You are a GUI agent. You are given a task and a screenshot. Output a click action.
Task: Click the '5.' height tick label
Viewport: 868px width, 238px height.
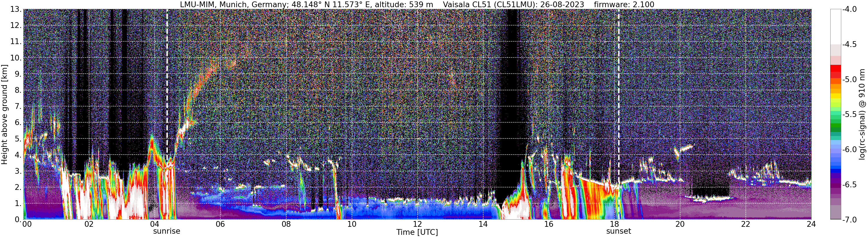click(18, 139)
